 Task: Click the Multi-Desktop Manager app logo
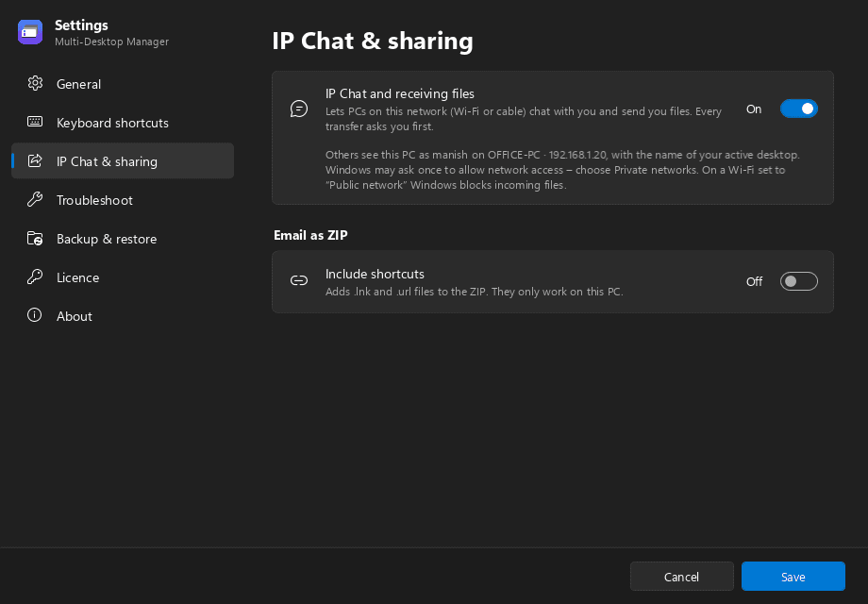tap(30, 32)
